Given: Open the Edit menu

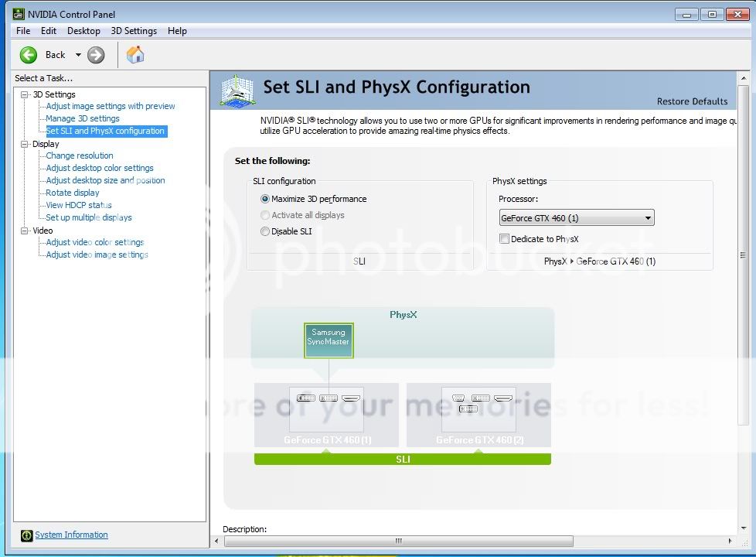Looking at the screenshot, I should click(49, 31).
